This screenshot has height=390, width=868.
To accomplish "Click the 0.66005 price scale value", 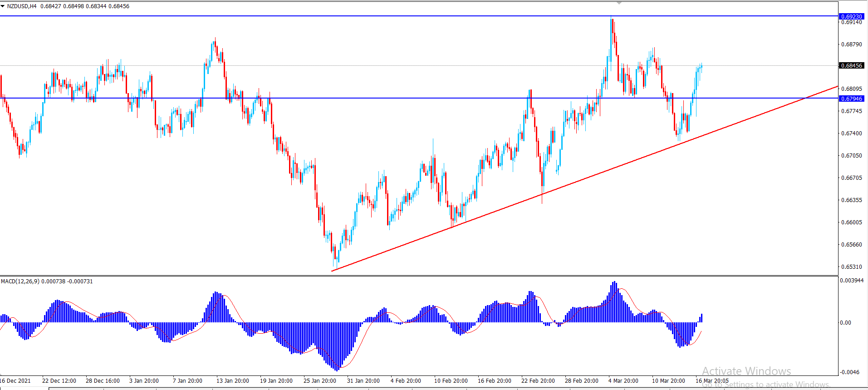I will coord(852,222).
